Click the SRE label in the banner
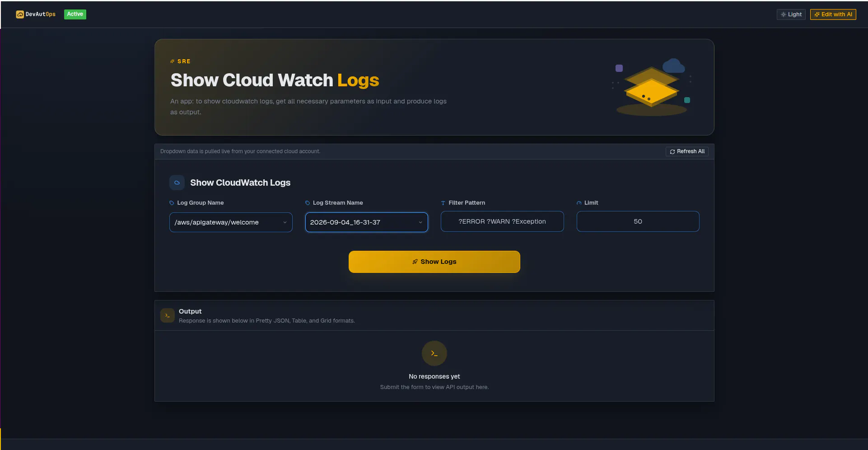Viewport: 868px width, 450px height. [184, 61]
